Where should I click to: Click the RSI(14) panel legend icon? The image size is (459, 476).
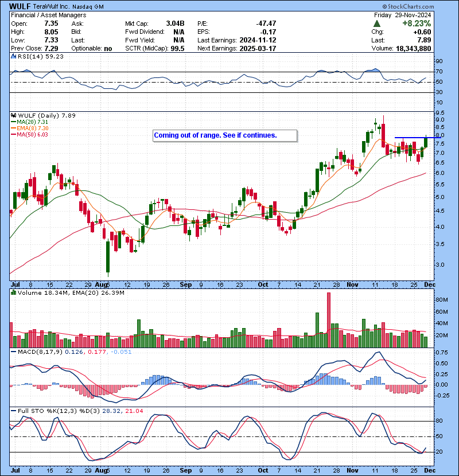(x=13, y=56)
